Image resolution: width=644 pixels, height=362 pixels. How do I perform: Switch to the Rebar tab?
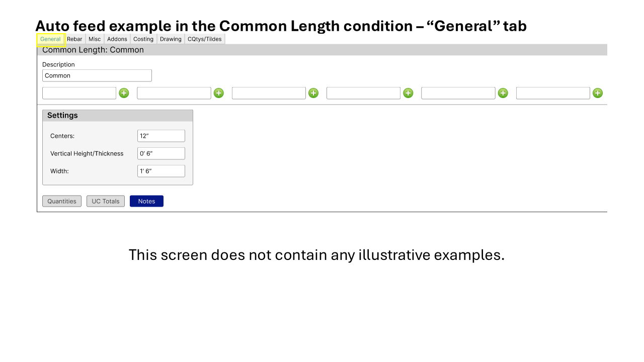tap(74, 39)
